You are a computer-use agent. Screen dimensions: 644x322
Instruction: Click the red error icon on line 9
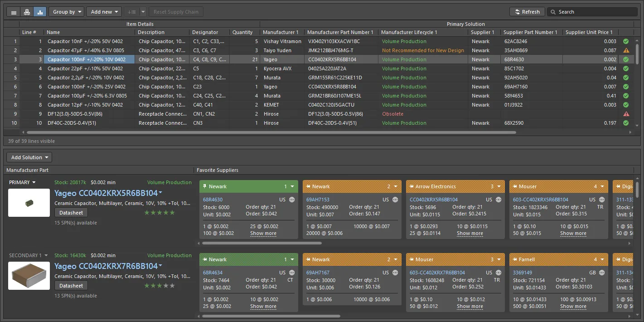coord(626,114)
